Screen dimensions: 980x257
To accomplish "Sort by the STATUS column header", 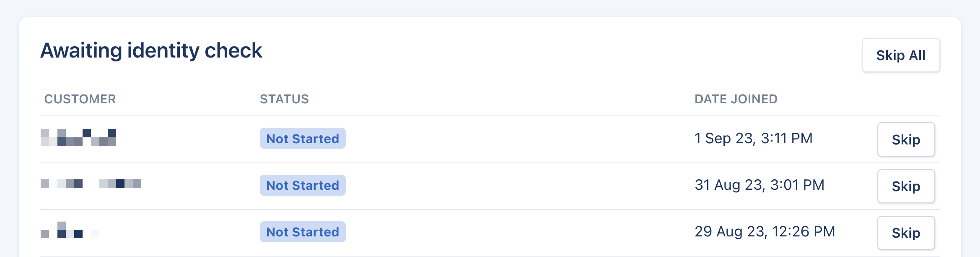I will (284, 99).
